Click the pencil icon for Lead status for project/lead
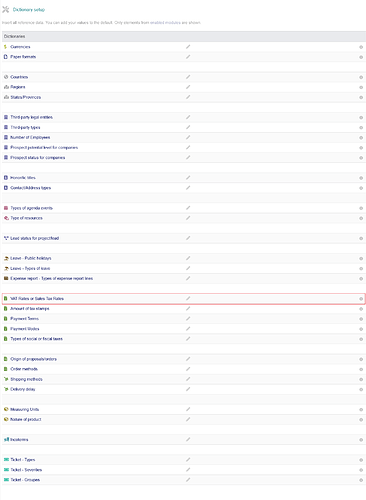Image resolution: width=366 pixels, height=500 pixels. (x=188, y=238)
